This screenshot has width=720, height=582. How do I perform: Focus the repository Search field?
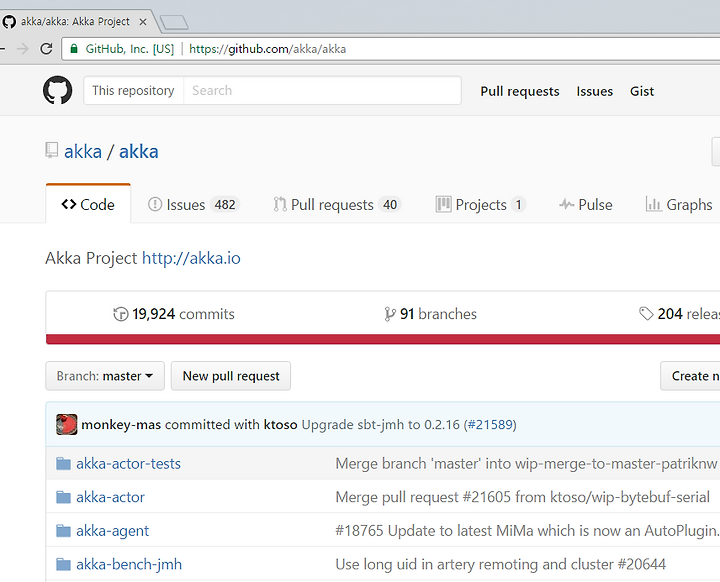coord(322,90)
